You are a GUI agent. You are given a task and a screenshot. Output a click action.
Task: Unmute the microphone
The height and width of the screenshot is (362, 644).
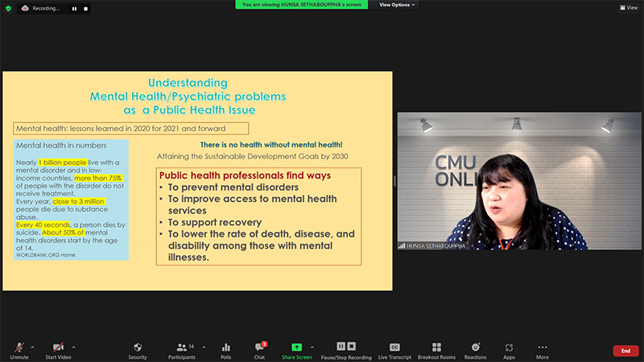[x=19, y=351]
